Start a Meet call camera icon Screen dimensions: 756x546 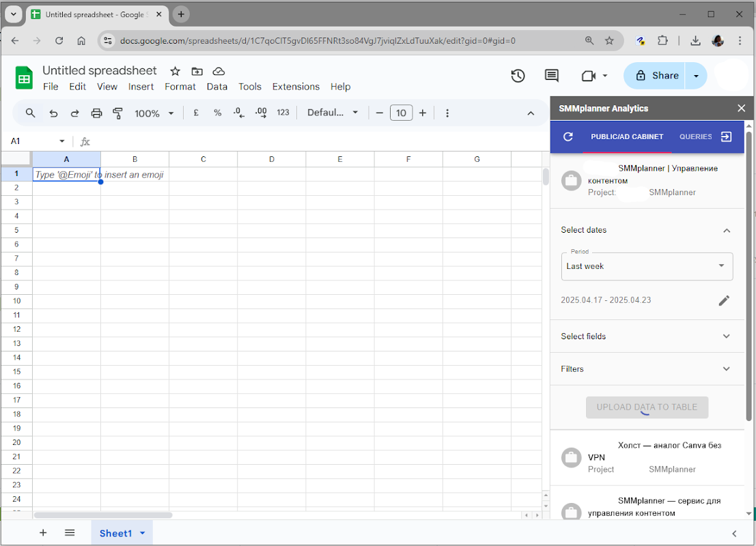point(588,76)
